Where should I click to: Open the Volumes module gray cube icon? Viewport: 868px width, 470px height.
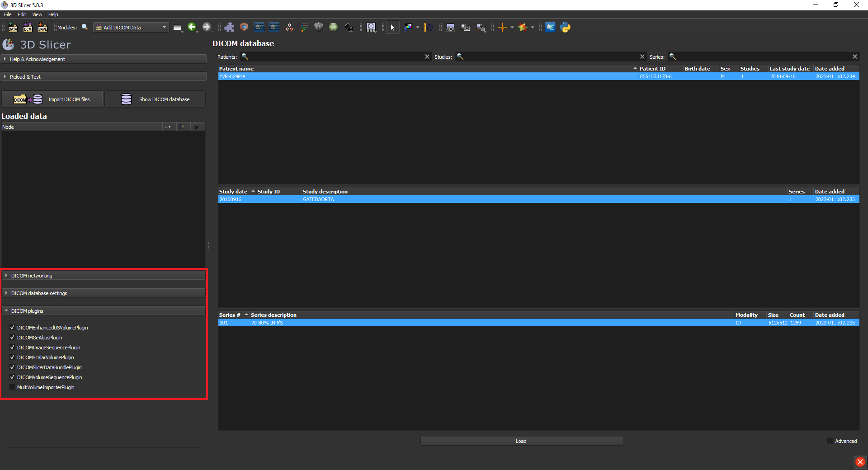[x=319, y=27]
